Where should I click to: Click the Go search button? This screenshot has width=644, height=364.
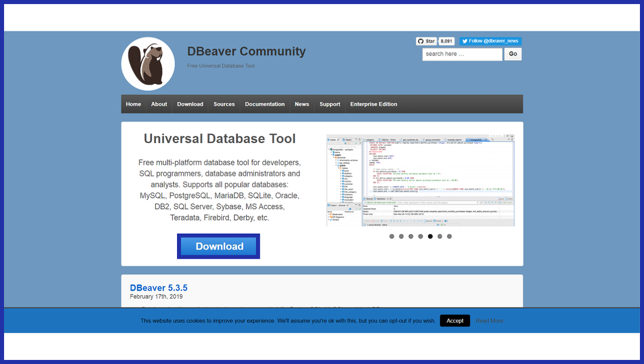coord(513,54)
